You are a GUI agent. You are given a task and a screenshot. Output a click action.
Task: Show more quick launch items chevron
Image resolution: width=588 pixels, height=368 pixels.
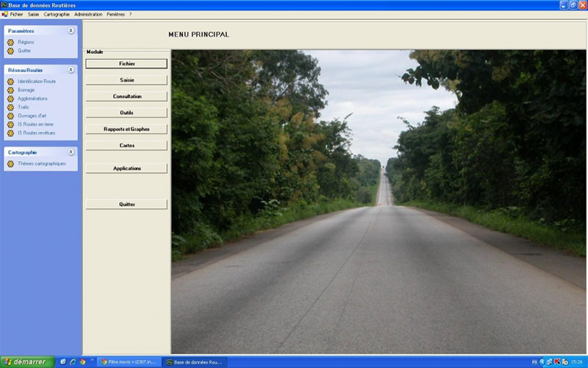pyautogui.click(x=92, y=360)
